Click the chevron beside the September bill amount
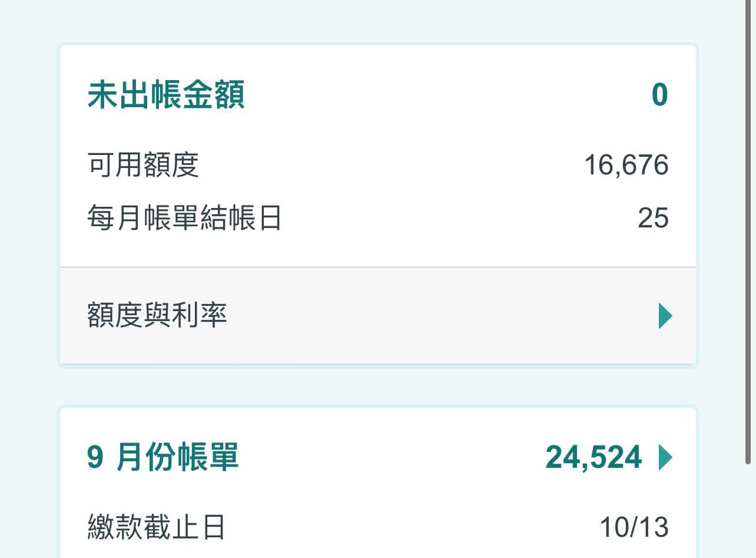 [x=666, y=457]
